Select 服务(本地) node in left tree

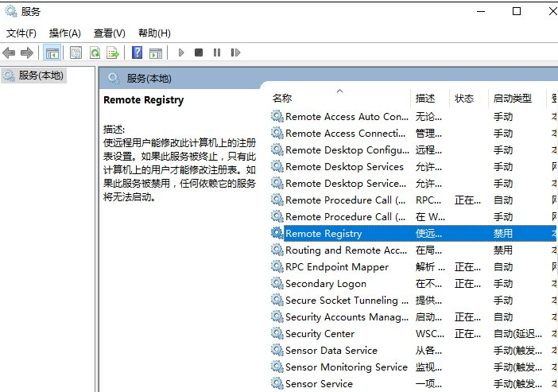click(x=34, y=76)
